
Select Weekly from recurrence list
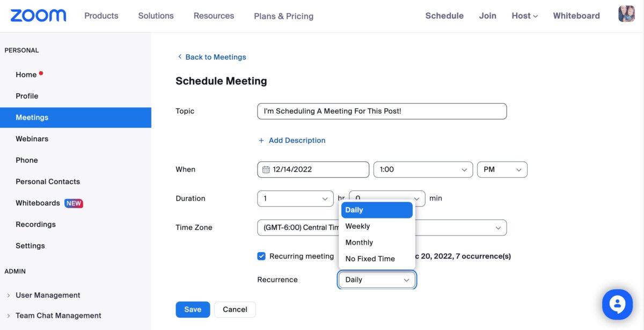pyautogui.click(x=358, y=226)
